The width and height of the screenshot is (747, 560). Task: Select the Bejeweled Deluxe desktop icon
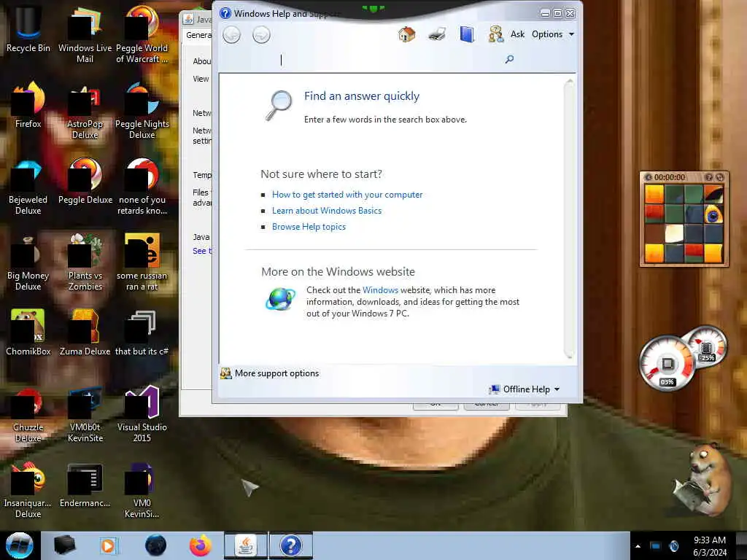pyautogui.click(x=28, y=187)
